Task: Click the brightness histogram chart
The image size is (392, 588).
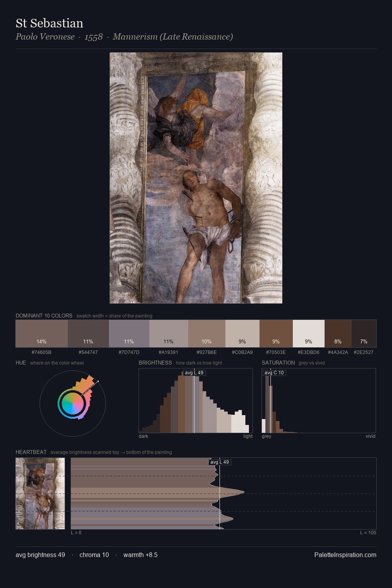Action: (196, 401)
